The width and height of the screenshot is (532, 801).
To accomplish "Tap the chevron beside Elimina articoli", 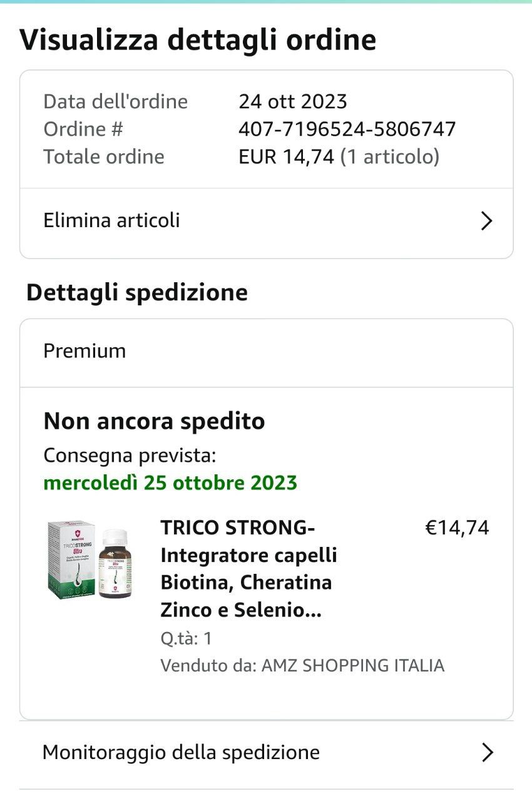I will [x=486, y=221].
